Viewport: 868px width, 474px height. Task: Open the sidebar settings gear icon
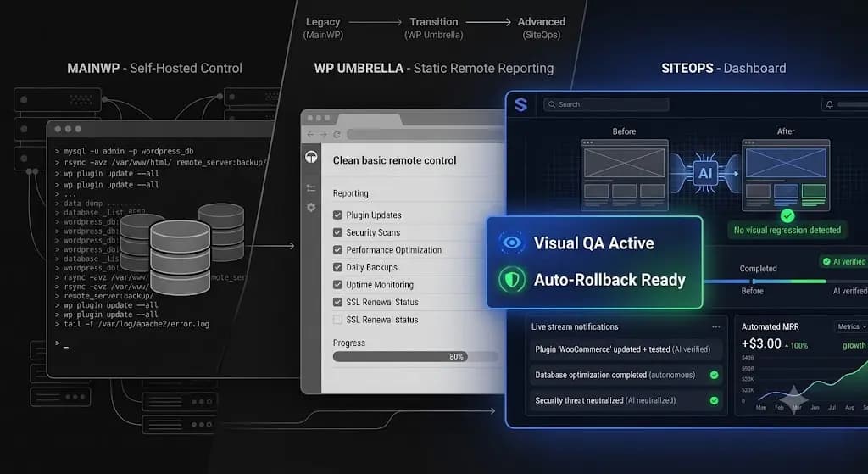pos(311,207)
